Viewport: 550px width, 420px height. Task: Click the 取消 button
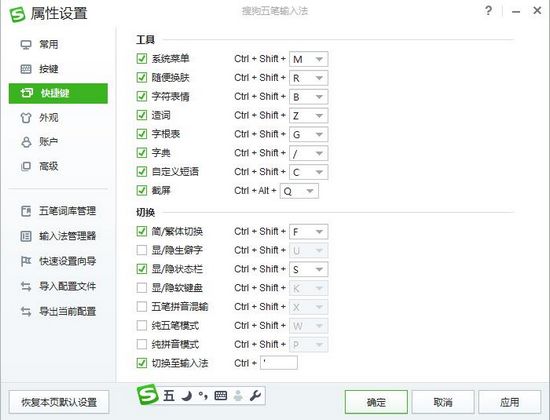pos(443,402)
